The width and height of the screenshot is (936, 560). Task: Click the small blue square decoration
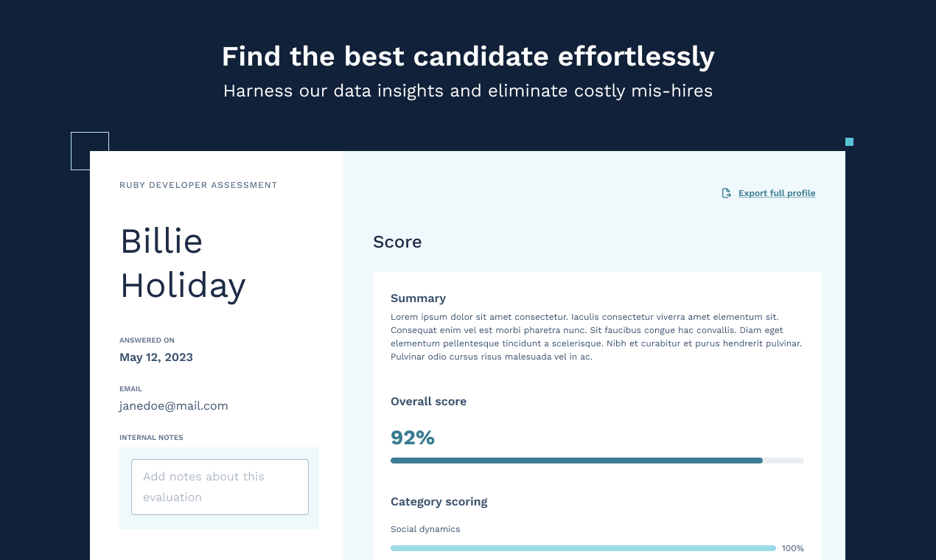coord(849,141)
